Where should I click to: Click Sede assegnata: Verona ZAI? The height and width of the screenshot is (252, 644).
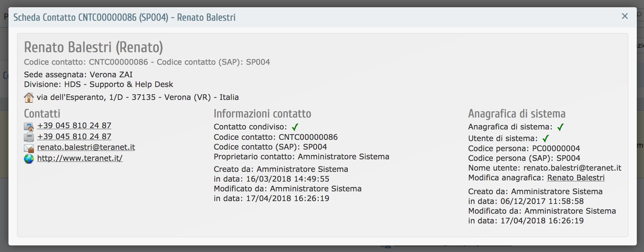(78, 74)
